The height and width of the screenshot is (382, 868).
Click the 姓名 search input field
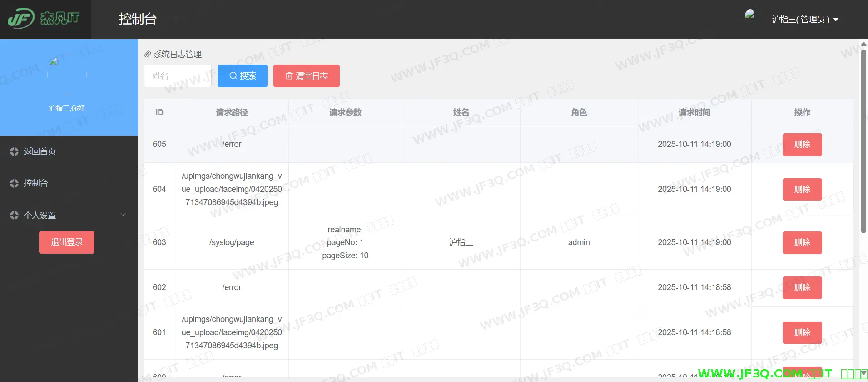[x=177, y=76]
